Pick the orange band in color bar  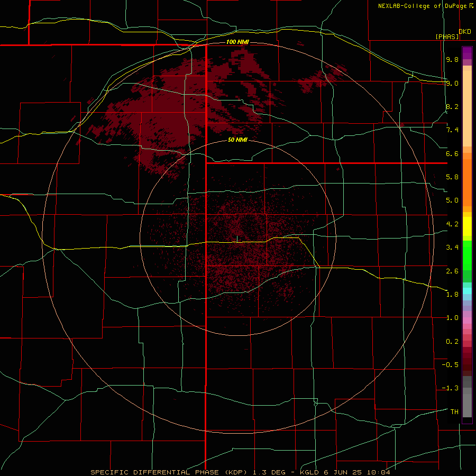click(x=467, y=183)
